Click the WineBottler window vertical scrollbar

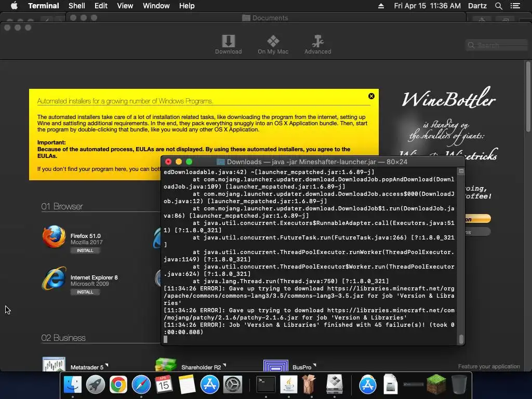(x=528, y=97)
